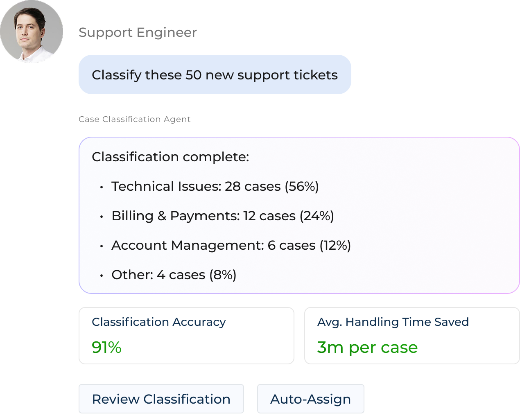Click the 24% figure for Billing
Screen dimensions: 520x420
coord(317,216)
